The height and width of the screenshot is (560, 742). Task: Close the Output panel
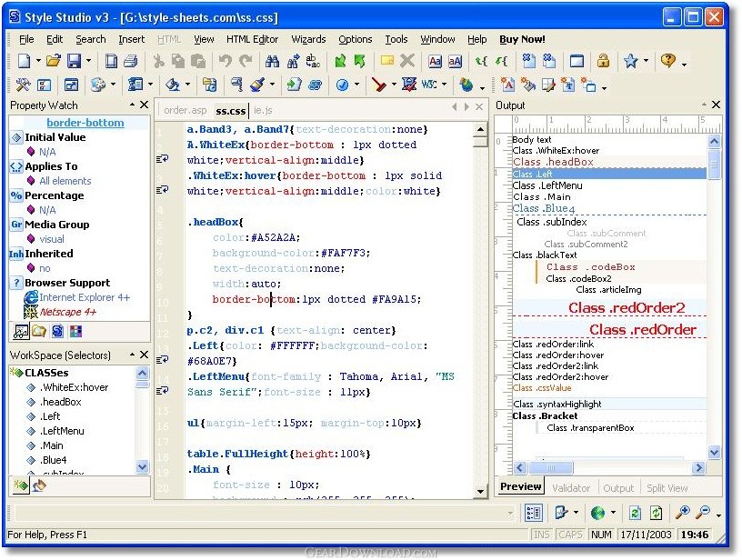(x=716, y=105)
